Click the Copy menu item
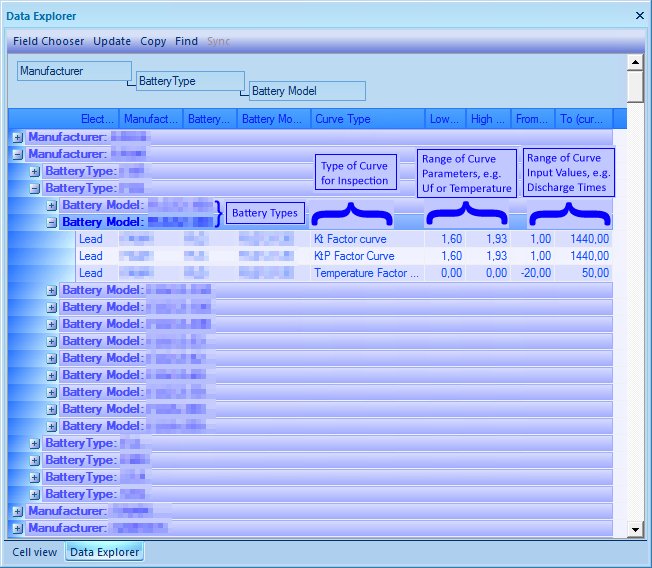This screenshot has width=652, height=568. click(153, 41)
